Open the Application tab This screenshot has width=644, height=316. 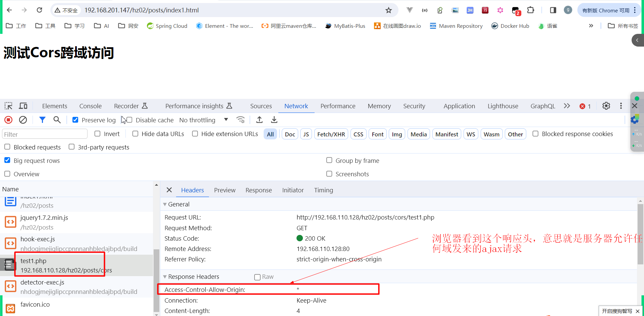pos(459,106)
